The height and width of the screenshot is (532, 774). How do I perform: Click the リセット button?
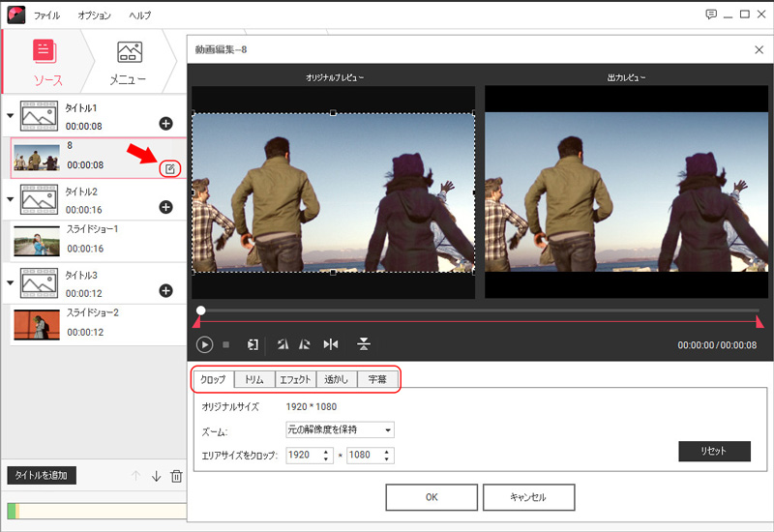714,451
